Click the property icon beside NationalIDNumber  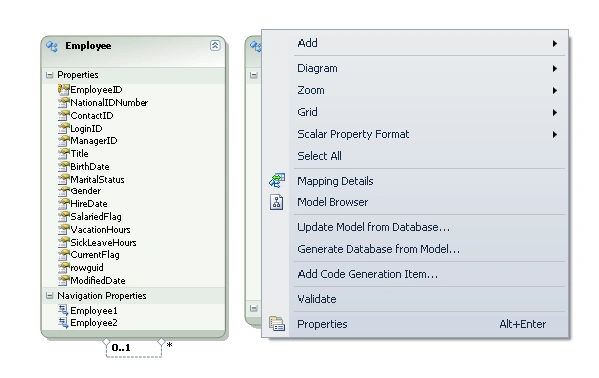[63, 102]
